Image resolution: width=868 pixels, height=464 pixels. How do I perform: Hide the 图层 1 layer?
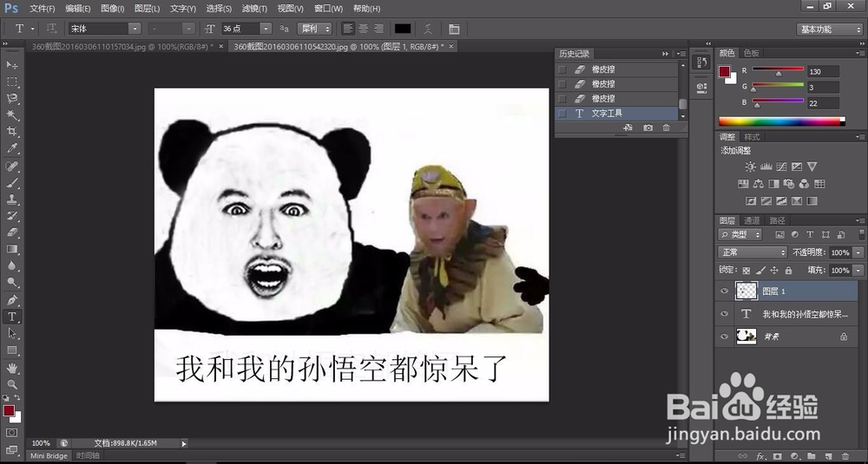tap(724, 291)
